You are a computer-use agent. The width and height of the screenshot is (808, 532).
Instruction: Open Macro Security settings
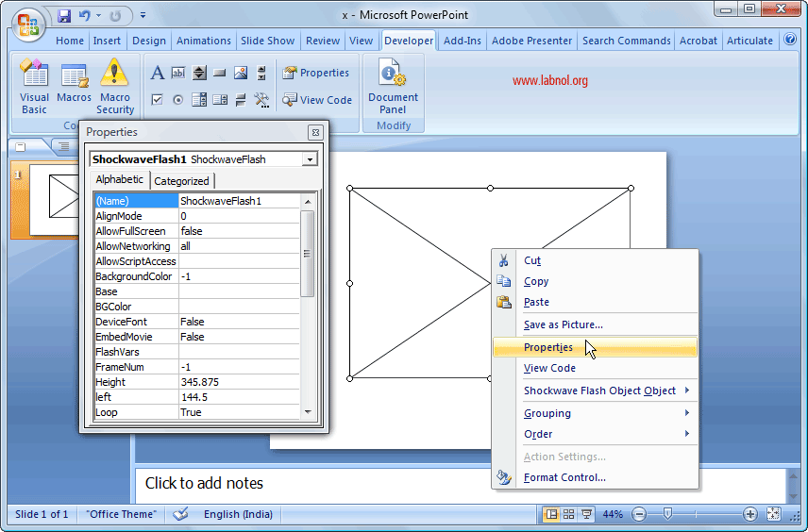(115, 86)
